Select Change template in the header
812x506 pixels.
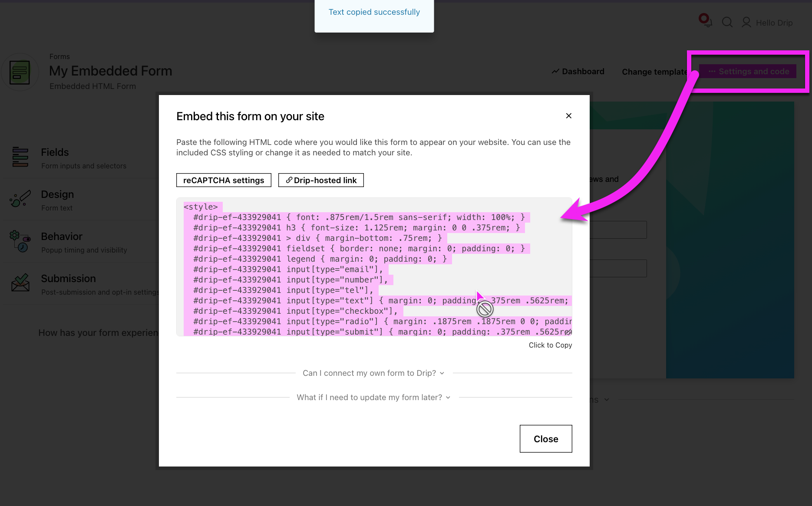tap(654, 72)
